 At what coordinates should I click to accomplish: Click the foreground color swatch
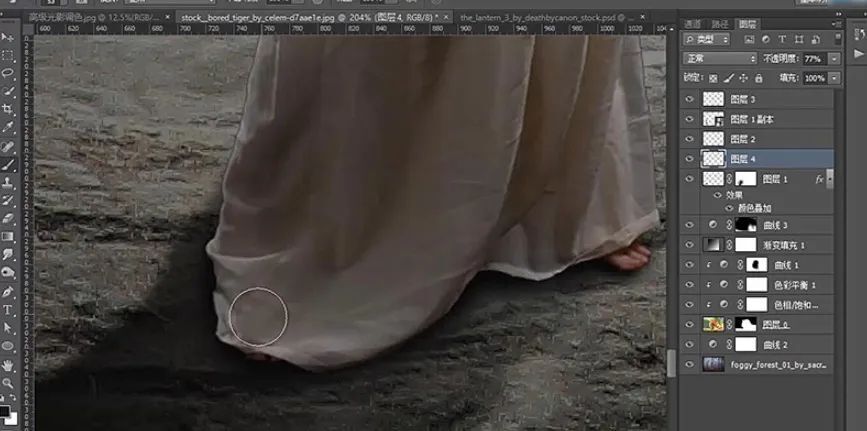tap(6, 409)
